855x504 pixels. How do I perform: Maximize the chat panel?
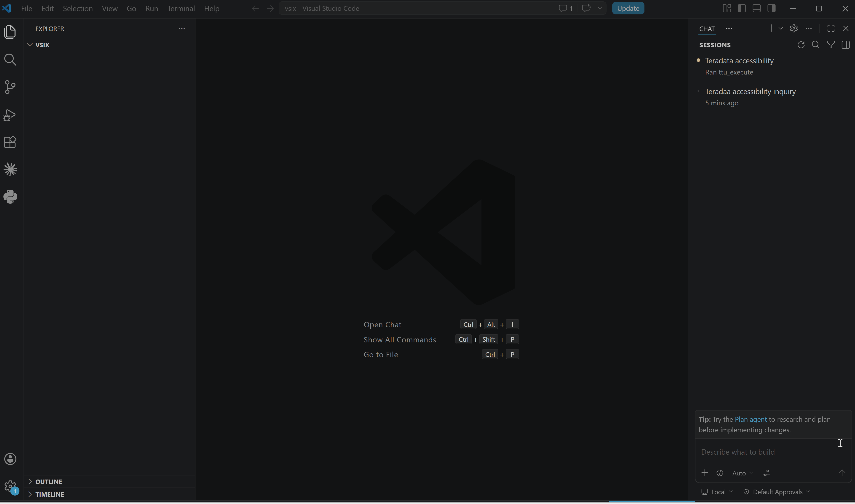[831, 28]
